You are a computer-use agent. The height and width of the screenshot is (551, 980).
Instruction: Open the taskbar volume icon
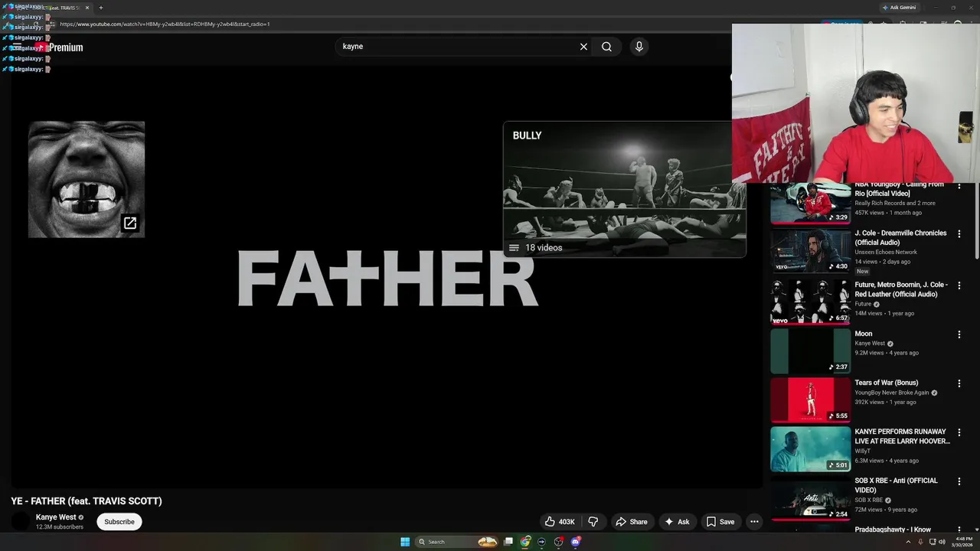[942, 542]
